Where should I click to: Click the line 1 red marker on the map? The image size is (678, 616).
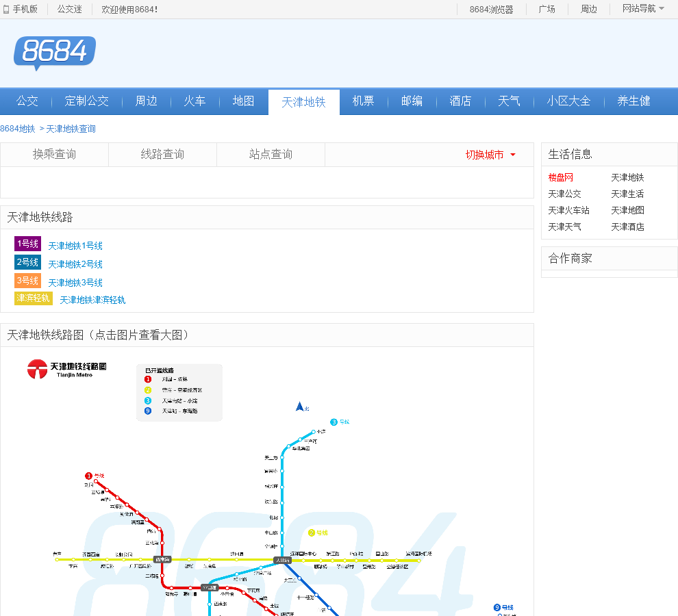(88, 476)
